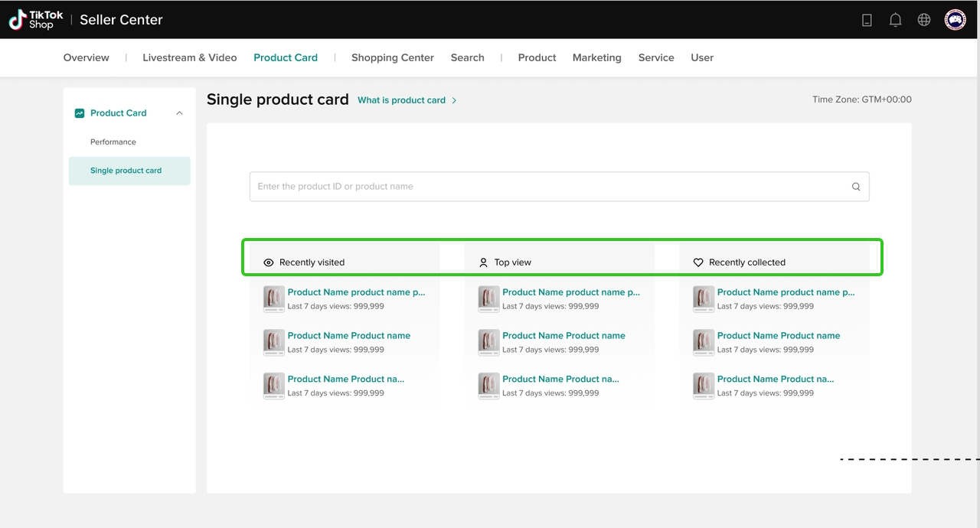Click the eye icon beside Recently visited
This screenshot has width=980, height=528.
tap(269, 262)
